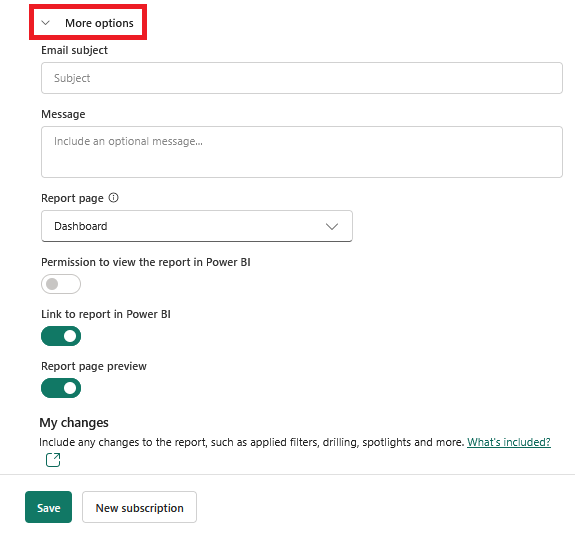
Task: Disable the Report page preview toggle
Action: tap(61, 388)
